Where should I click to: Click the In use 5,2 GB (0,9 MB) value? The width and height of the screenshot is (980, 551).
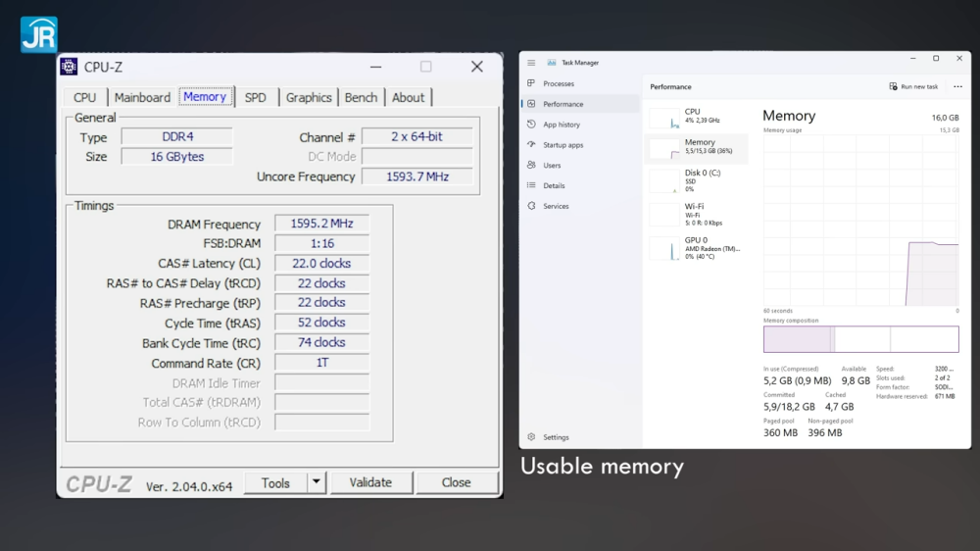(x=798, y=380)
